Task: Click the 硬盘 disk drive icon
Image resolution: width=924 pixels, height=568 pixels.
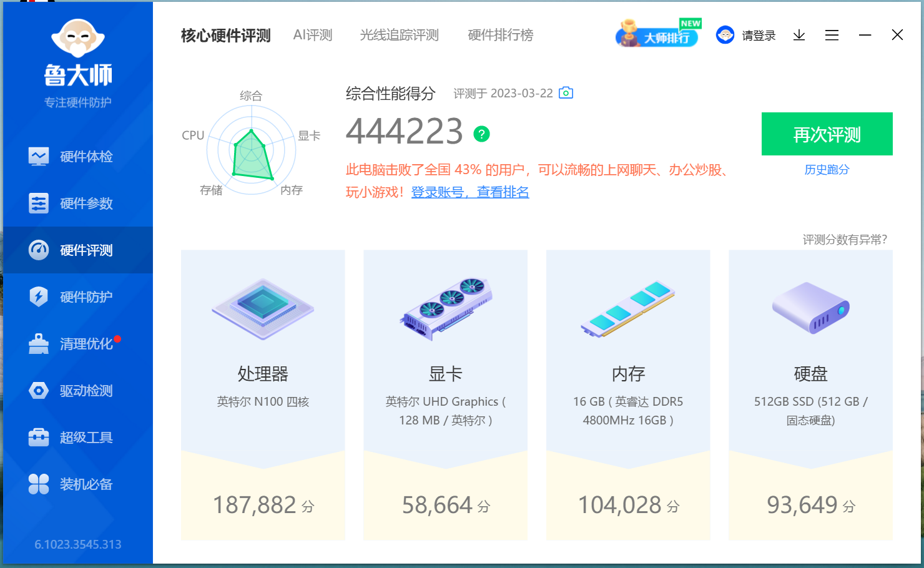Action: click(810, 307)
